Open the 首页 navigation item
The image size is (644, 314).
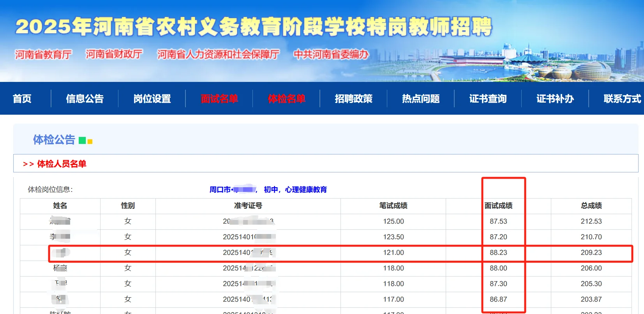coord(22,99)
